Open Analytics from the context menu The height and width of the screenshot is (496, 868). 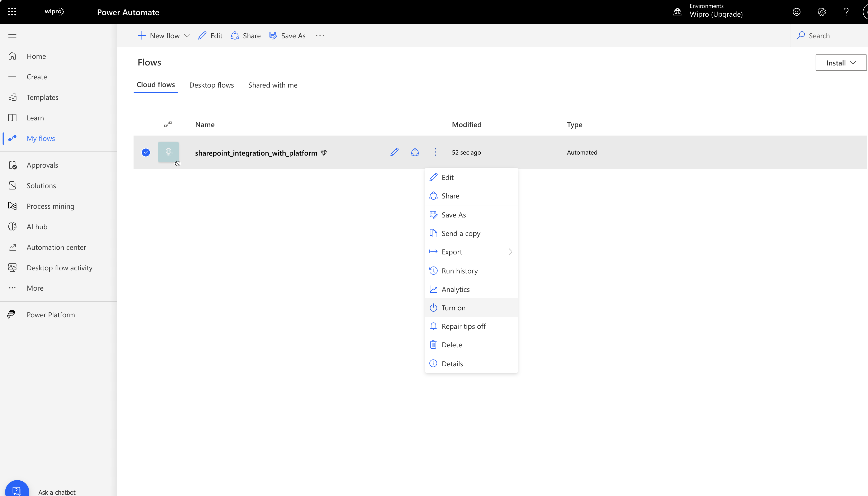(471, 289)
